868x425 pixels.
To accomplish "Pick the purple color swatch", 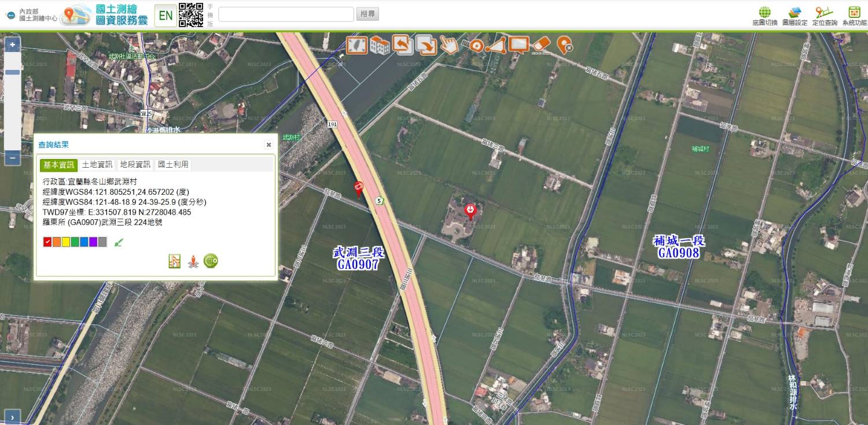I will (x=93, y=242).
